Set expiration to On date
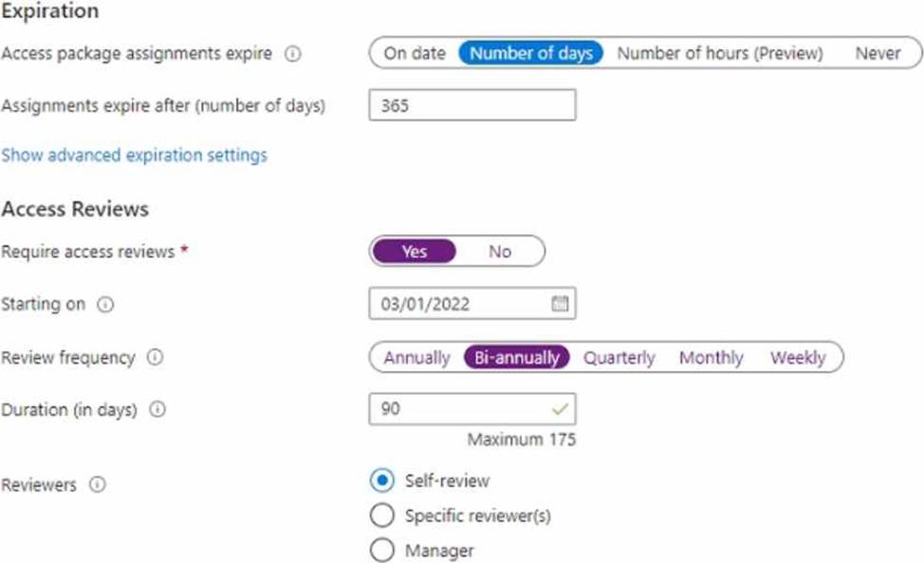Image resolution: width=924 pixels, height=563 pixels. tap(415, 53)
